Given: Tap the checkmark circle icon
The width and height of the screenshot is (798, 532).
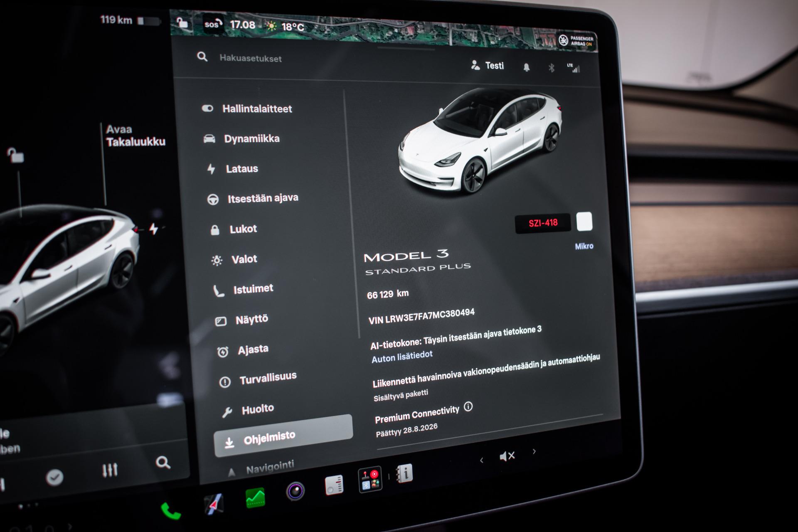Looking at the screenshot, I should [x=54, y=478].
